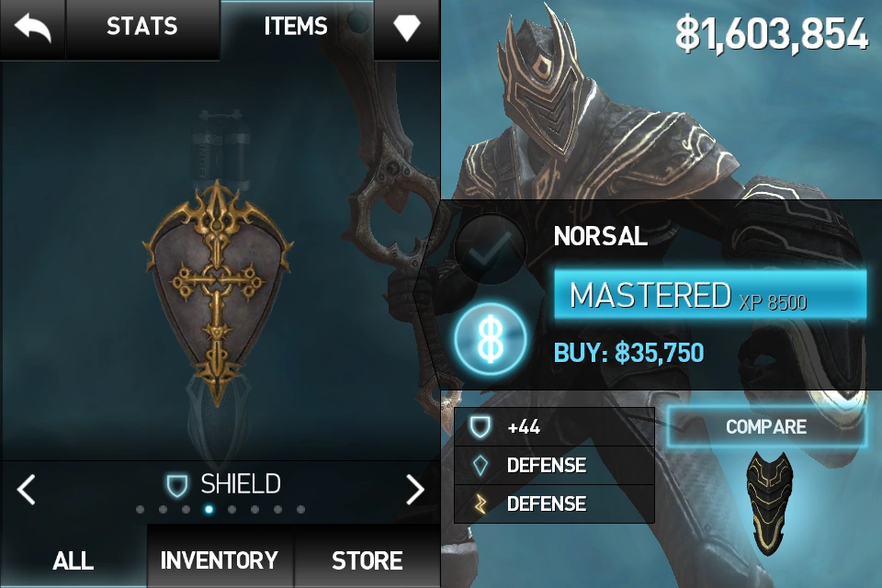Select the lightning defense icon
882x588 pixels.
point(480,503)
